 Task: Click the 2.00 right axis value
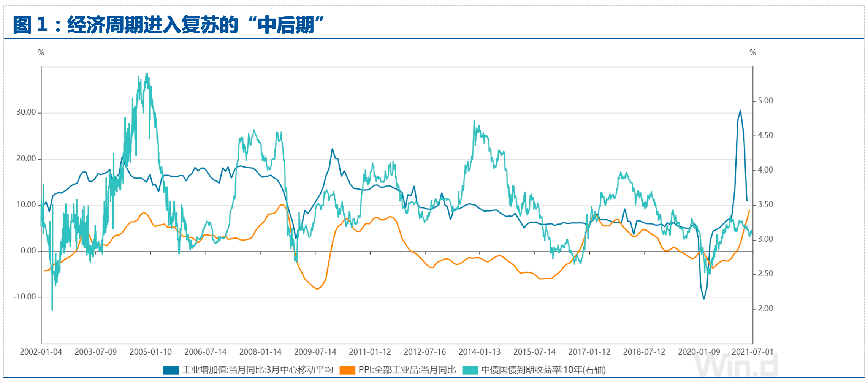click(x=765, y=309)
